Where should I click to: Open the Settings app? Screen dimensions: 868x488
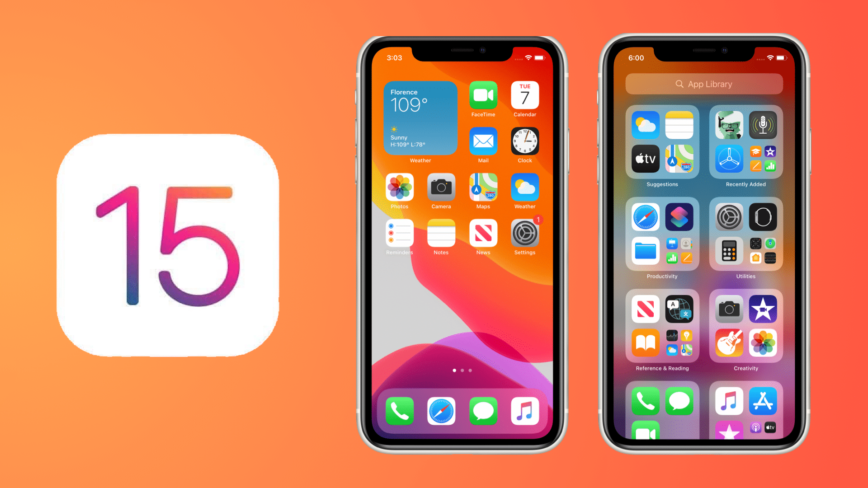click(524, 237)
